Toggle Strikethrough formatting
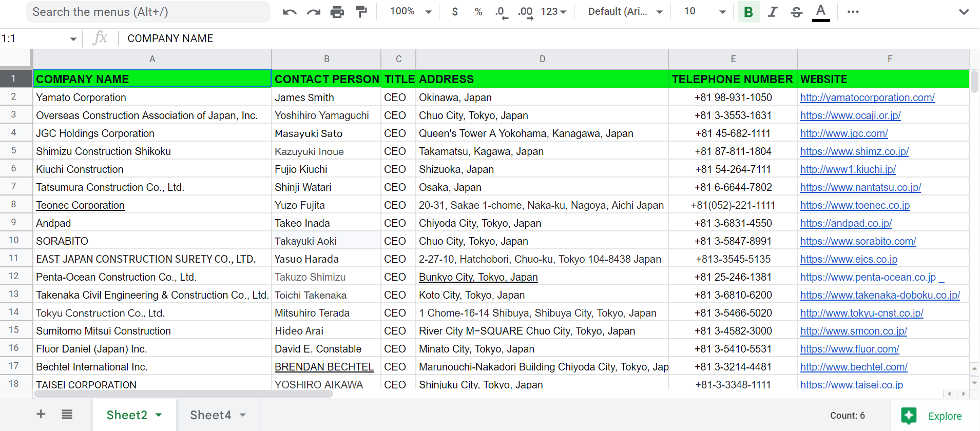 796,12
